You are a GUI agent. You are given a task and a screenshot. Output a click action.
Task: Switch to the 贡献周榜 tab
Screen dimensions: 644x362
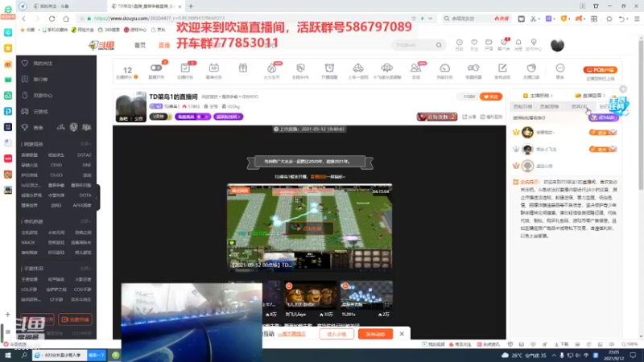pos(549,107)
